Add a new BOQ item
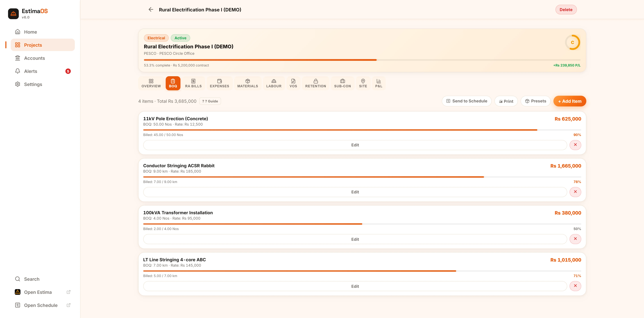Viewport: 644px width, 318px height. tap(570, 101)
